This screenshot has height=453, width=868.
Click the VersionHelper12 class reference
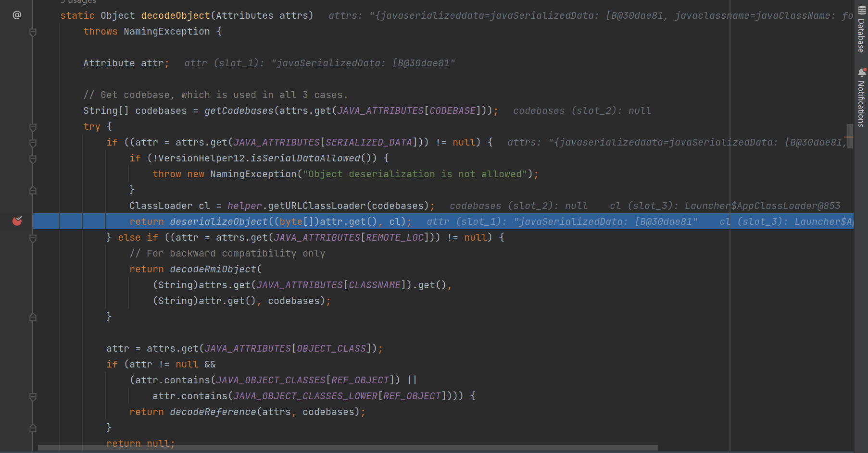pyautogui.click(x=201, y=158)
